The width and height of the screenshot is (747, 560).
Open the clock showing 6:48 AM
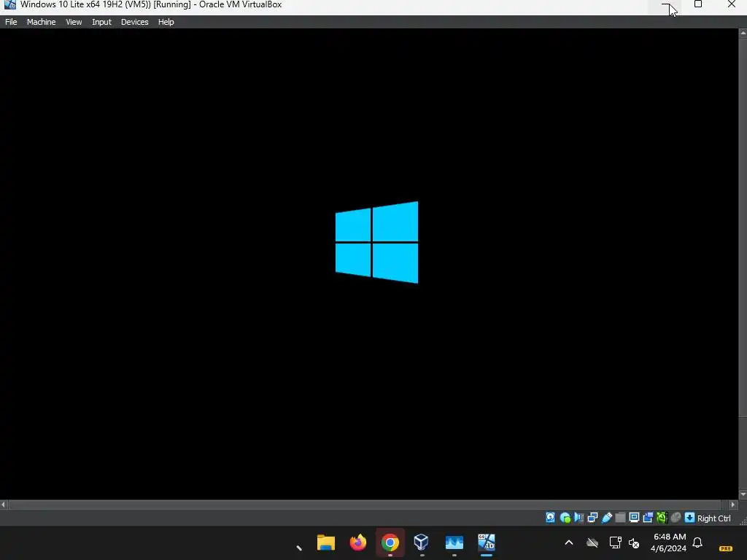670,542
